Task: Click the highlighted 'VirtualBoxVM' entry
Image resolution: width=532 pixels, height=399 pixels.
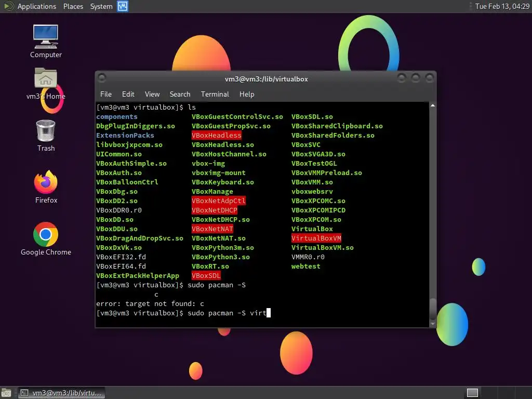Action: (x=316, y=238)
